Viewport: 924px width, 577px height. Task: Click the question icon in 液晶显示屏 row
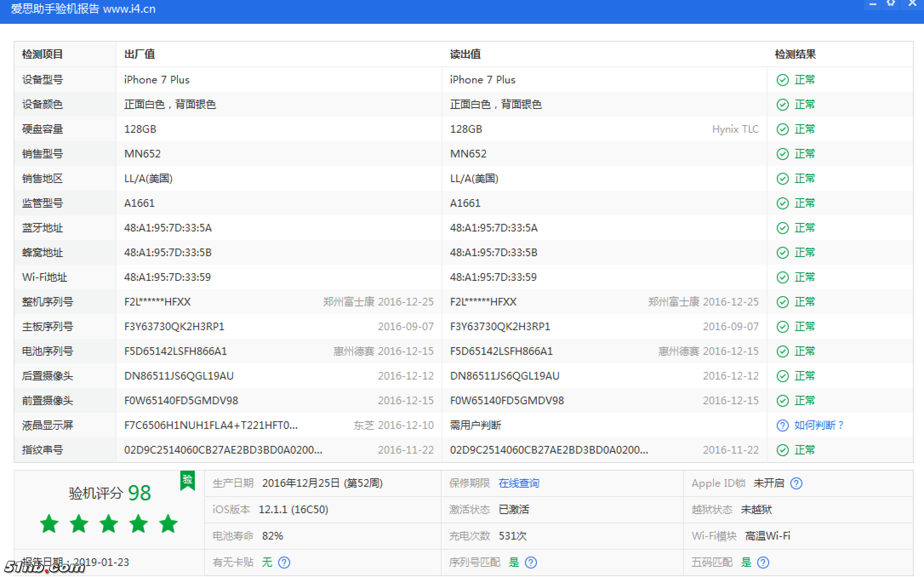click(x=782, y=426)
